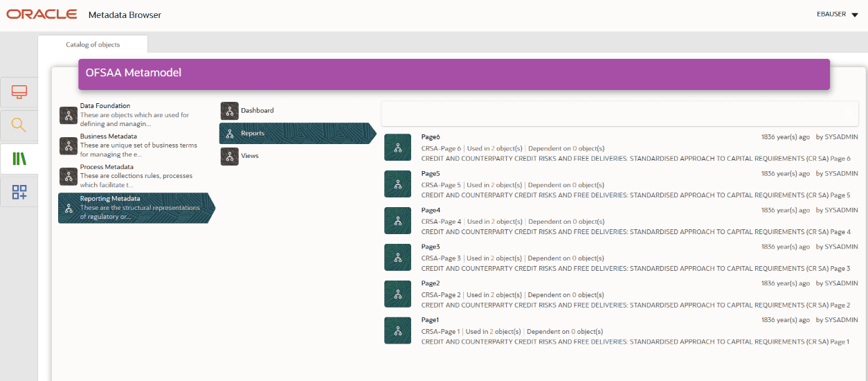Open the EBAUSER account dropdown
The width and height of the screenshot is (868, 381).
tap(837, 14)
